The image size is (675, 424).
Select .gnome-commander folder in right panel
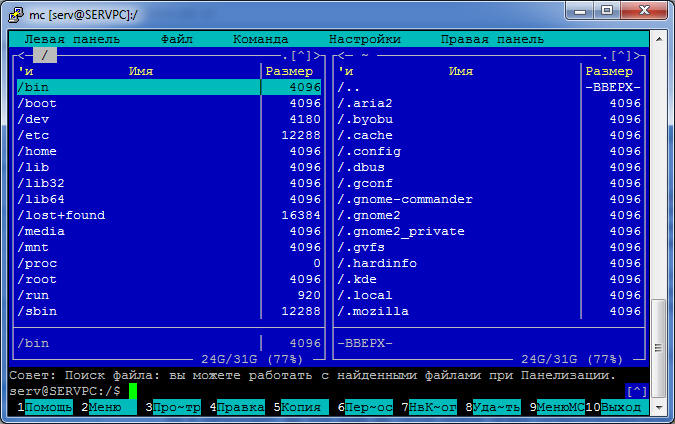[x=489, y=199]
